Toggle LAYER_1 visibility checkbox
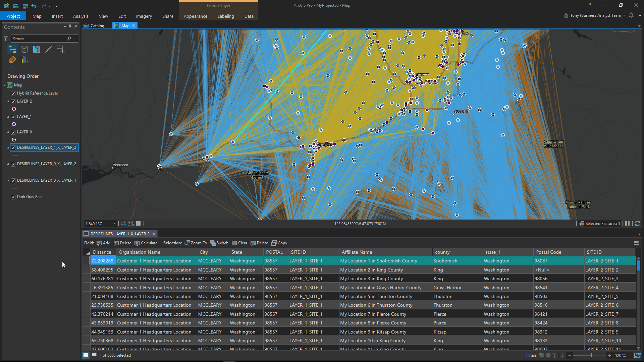Screen dimensions: 644x362 click(13, 117)
